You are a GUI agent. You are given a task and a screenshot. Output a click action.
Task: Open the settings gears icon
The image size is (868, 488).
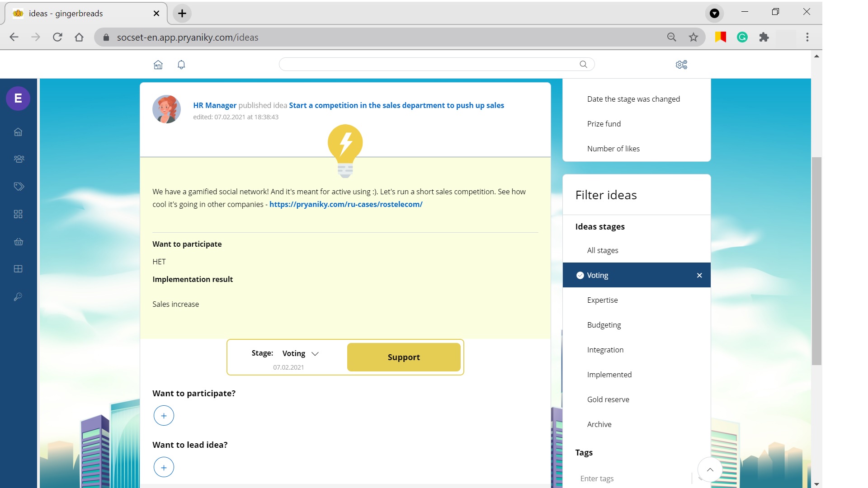click(681, 65)
